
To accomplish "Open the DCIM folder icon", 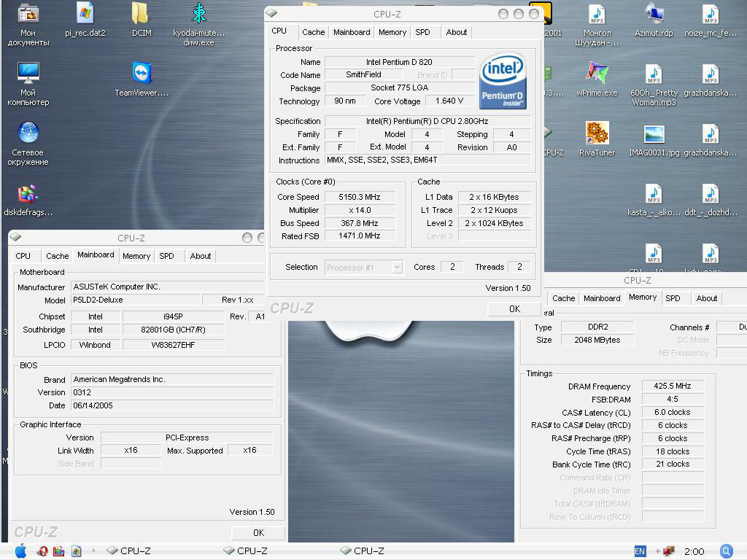I will tap(142, 20).
